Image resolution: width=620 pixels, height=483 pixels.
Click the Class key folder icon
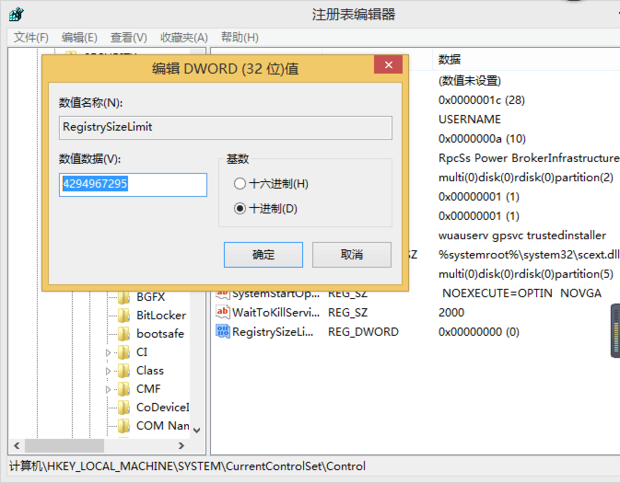124,370
